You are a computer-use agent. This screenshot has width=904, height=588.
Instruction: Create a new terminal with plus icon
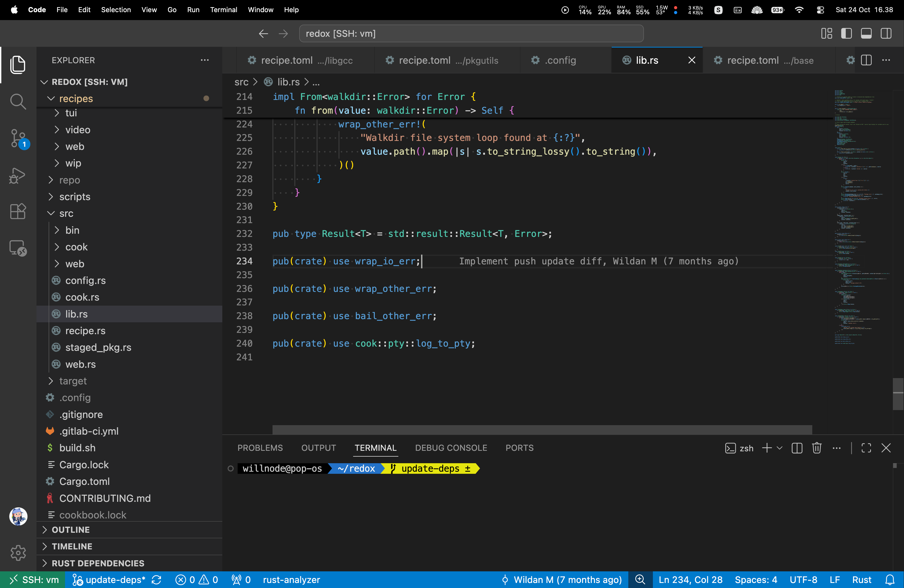[767, 448]
